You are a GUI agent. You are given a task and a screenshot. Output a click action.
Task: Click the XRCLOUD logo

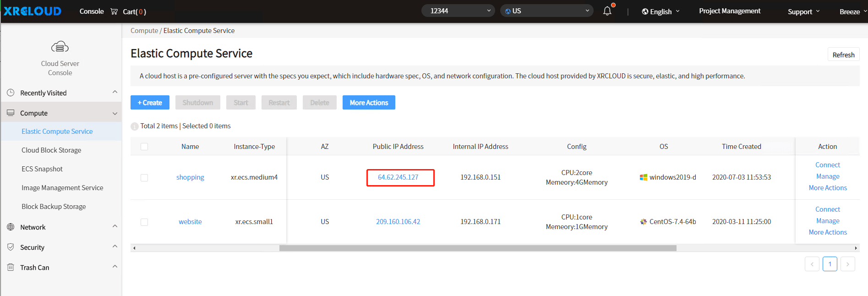coord(33,11)
